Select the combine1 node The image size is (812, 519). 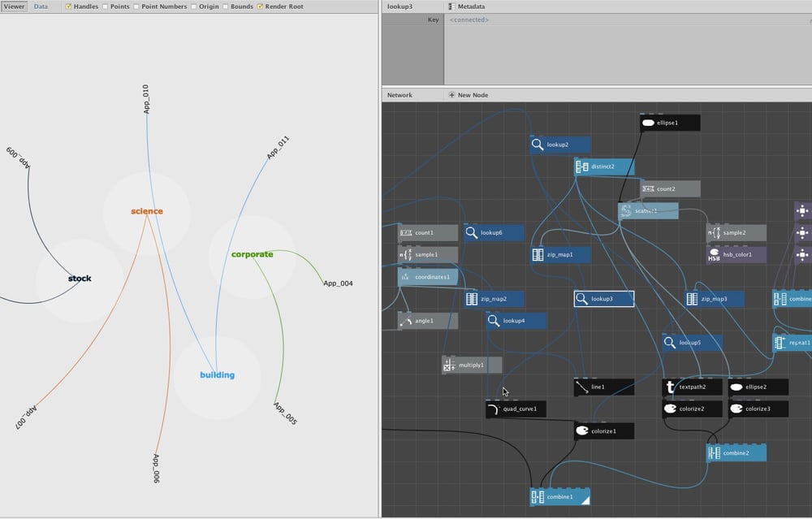tap(560, 497)
